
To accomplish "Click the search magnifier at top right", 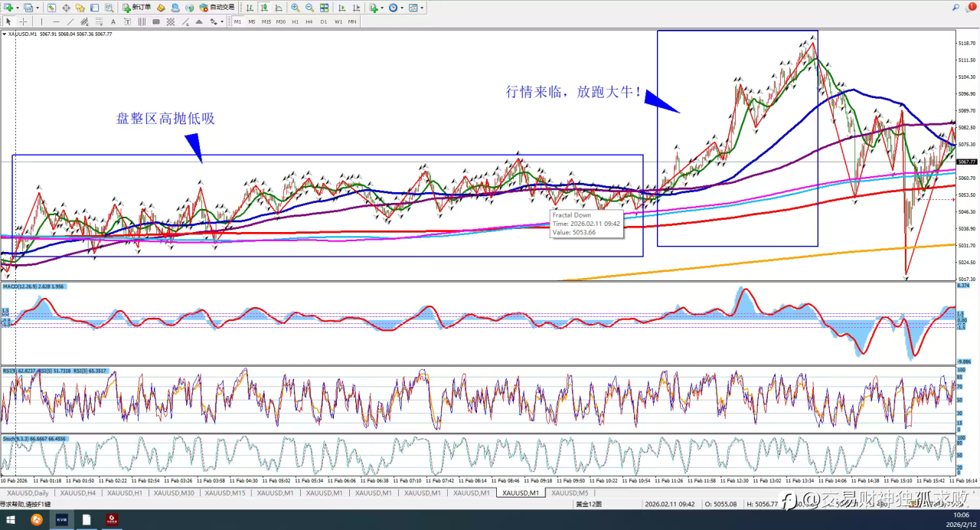I will [x=956, y=8].
